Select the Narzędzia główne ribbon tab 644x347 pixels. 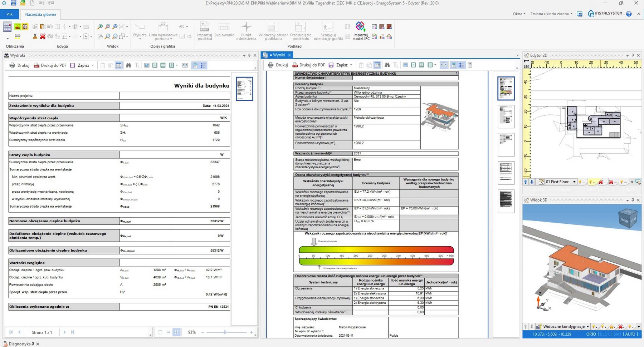tap(40, 15)
